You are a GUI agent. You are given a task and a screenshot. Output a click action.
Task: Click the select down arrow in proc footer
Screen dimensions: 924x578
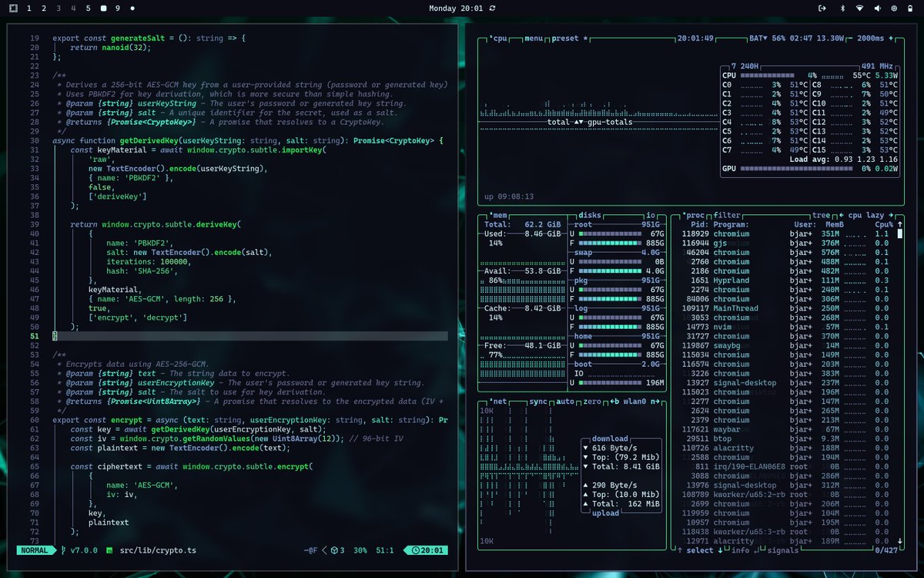(721, 550)
